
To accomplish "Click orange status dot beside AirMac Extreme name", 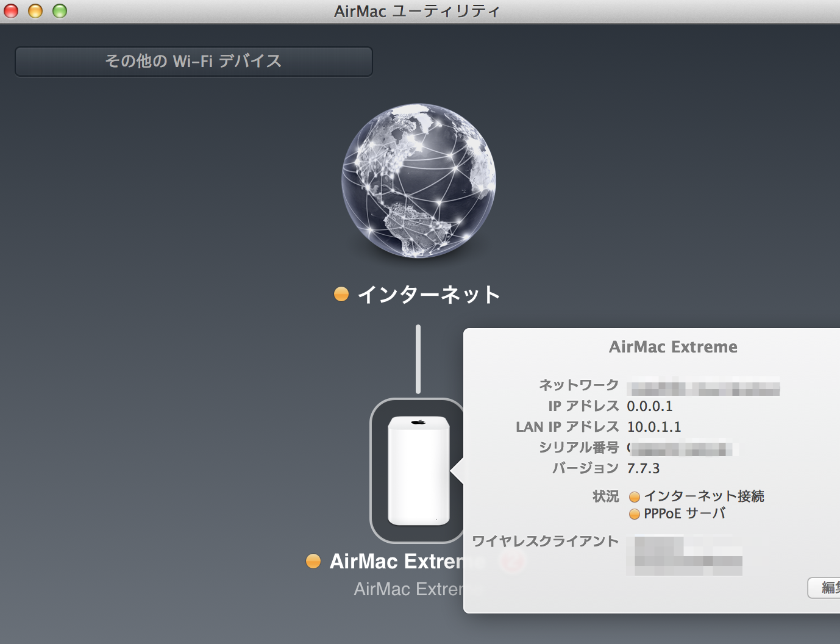I will click(313, 561).
